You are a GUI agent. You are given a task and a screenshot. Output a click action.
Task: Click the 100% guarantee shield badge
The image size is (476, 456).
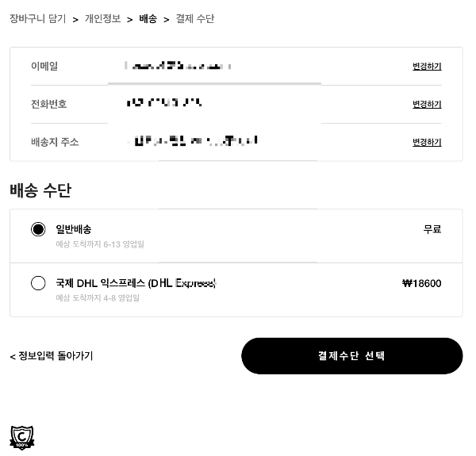point(22,438)
